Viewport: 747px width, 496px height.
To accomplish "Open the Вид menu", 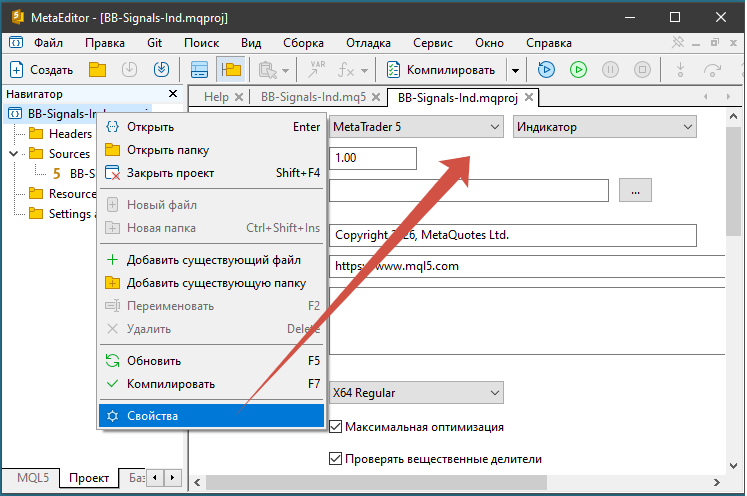I will click(x=251, y=43).
